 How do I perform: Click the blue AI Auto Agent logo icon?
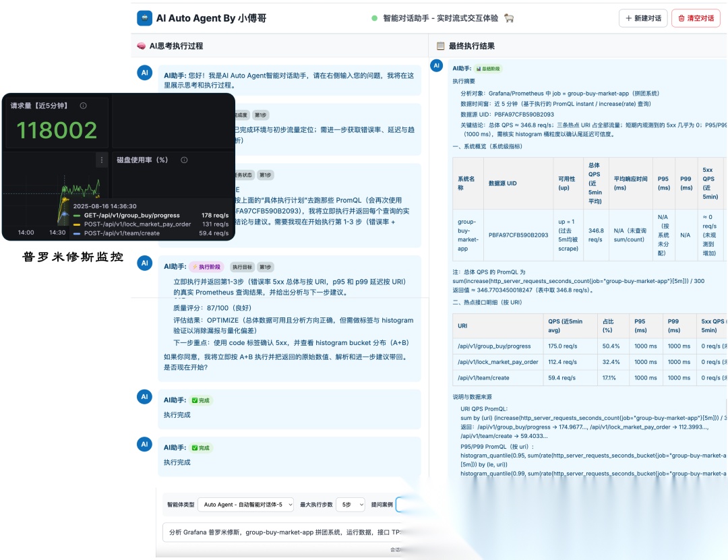144,18
